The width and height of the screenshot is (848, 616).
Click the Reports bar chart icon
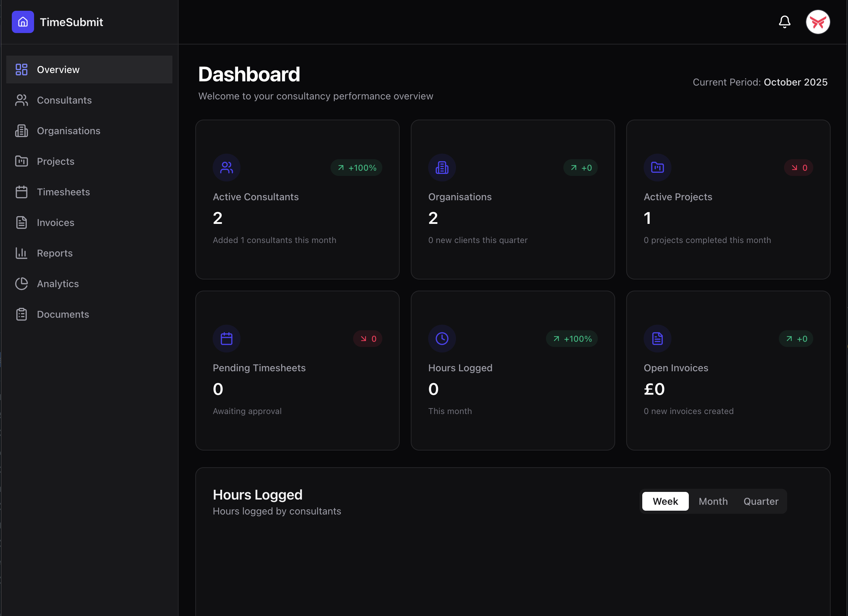coord(21,253)
